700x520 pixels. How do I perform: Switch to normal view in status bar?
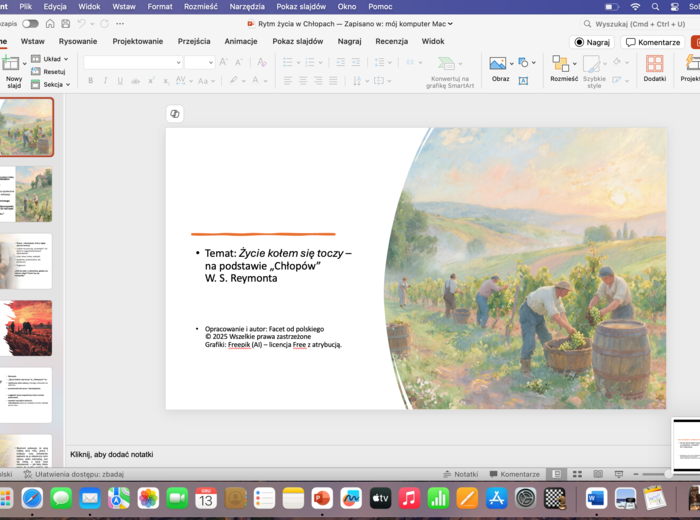[556, 474]
